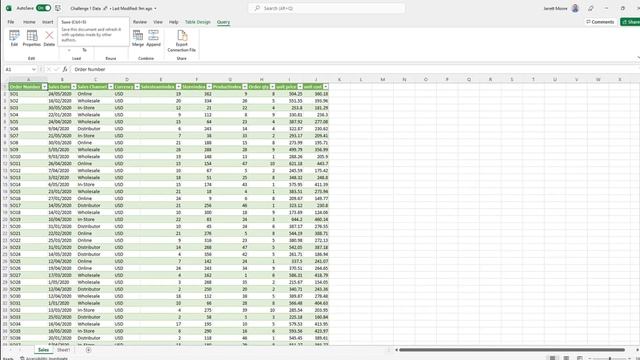Open the Help ribbon tab
640x360 pixels.
(174, 22)
